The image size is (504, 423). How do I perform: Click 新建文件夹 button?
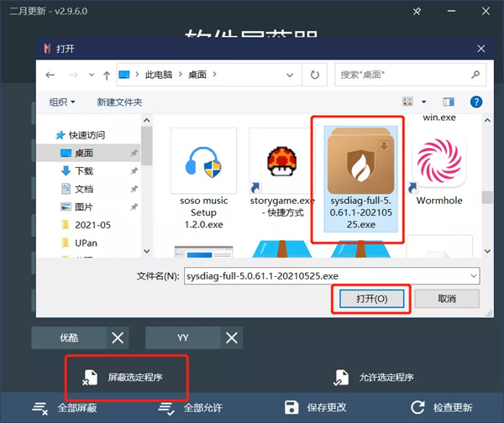click(119, 102)
